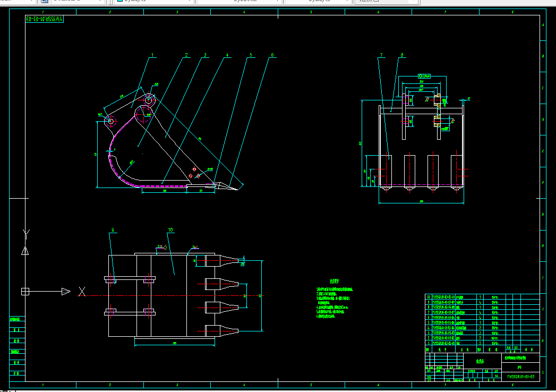Viewport: 556px width, 392px height.
Task: Click the mirrored drawing number label
Action: (45, 19)
